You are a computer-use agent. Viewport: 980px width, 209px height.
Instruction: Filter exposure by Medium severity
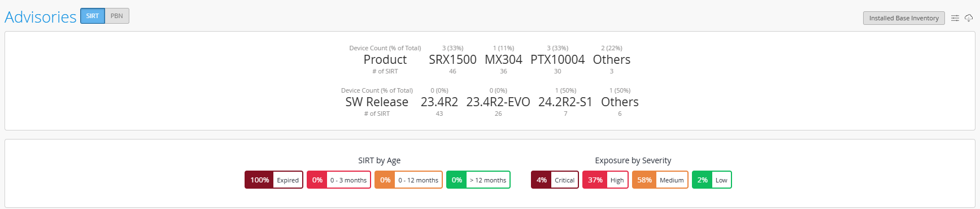660,180
